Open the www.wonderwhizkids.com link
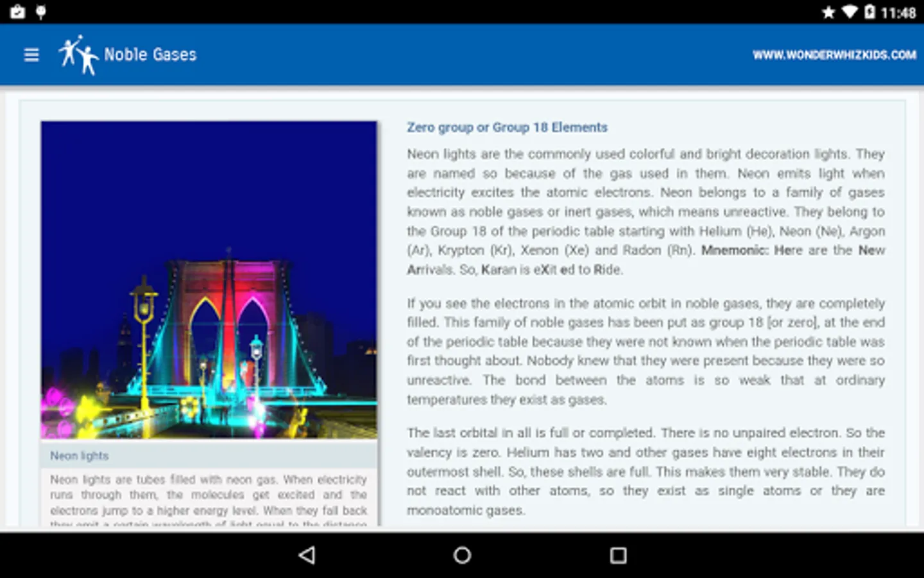 pyautogui.click(x=834, y=55)
